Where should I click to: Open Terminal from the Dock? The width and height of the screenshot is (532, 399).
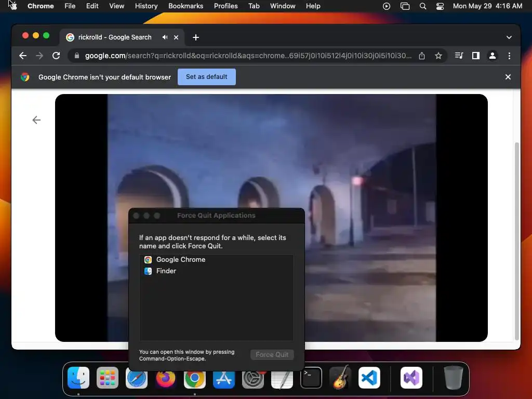click(311, 378)
